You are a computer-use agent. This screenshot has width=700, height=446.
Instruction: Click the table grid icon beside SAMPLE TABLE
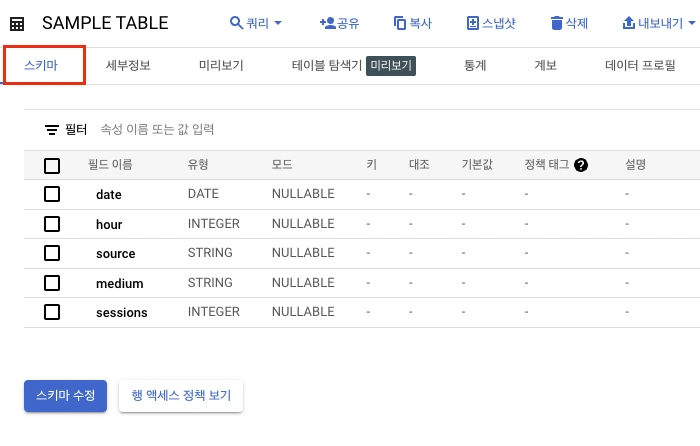(17, 24)
